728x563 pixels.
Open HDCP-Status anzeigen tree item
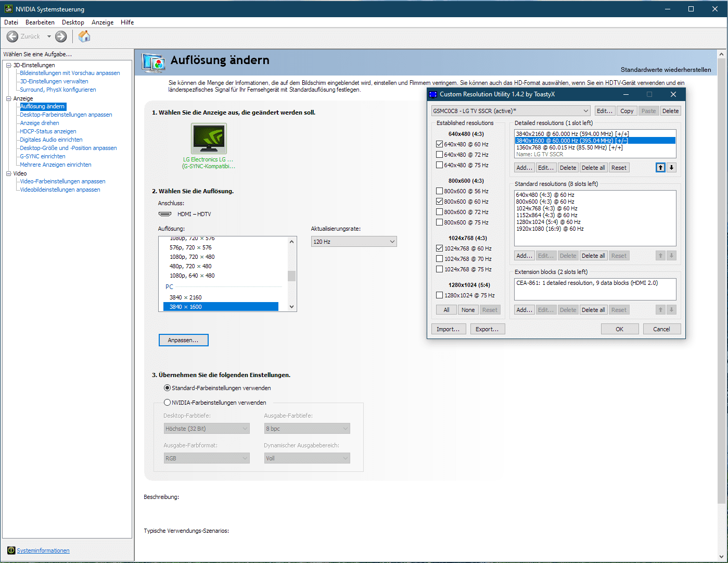48,131
